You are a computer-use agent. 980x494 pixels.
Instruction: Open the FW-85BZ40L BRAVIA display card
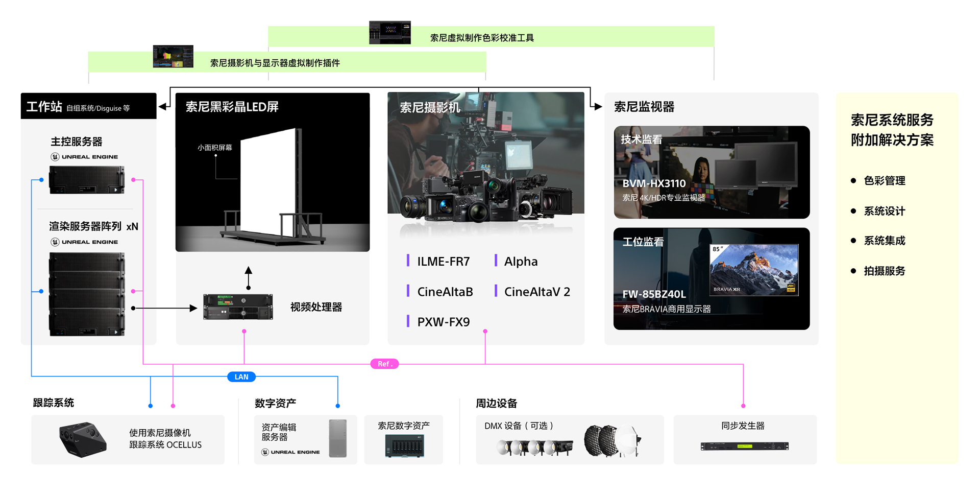(x=712, y=279)
